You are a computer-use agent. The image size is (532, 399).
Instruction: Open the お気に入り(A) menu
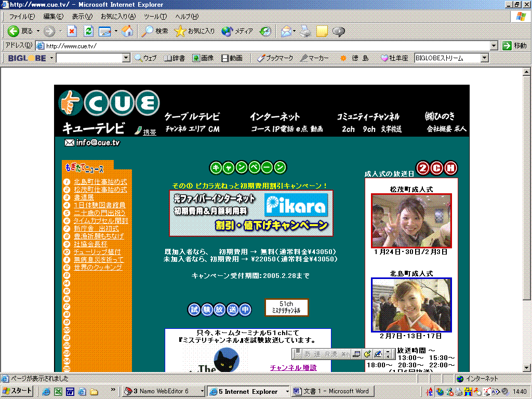[118, 16]
